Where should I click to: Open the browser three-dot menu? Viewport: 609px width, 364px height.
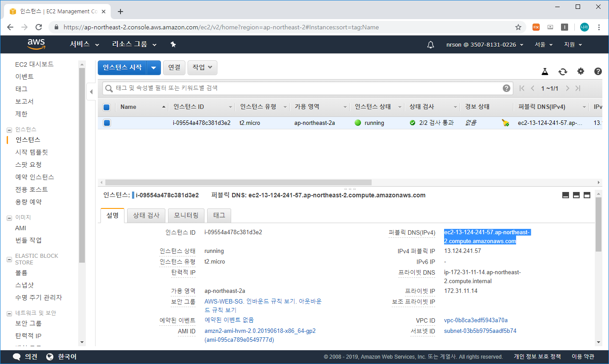pyautogui.click(x=598, y=27)
